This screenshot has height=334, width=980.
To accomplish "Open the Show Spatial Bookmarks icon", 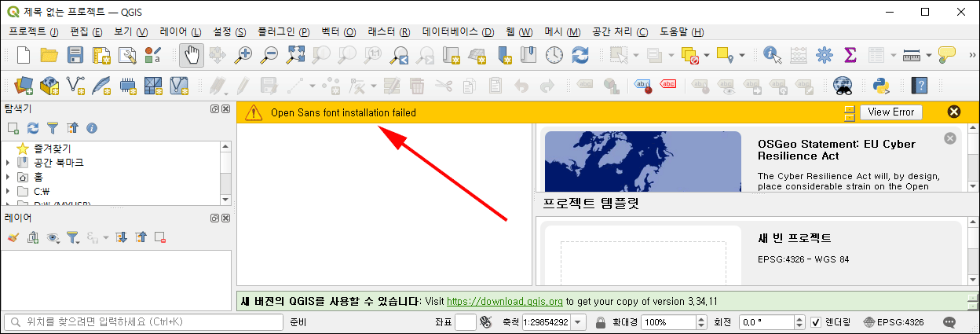I will pyautogui.click(x=528, y=55).
